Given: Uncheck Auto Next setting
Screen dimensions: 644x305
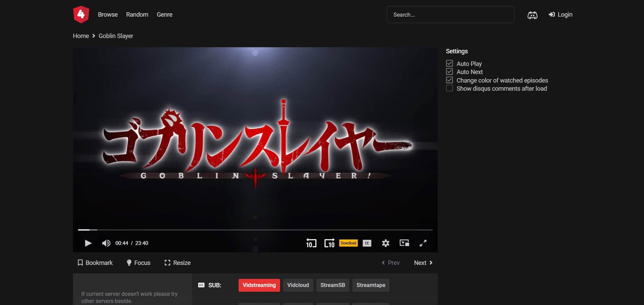Looking at the screenshot, I should coord(449,72).
